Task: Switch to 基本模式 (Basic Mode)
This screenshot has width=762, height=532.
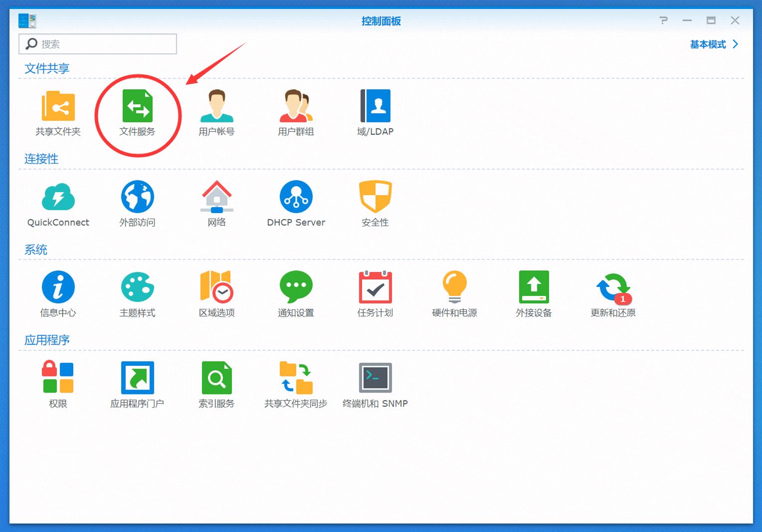Action: pos(714,44)
